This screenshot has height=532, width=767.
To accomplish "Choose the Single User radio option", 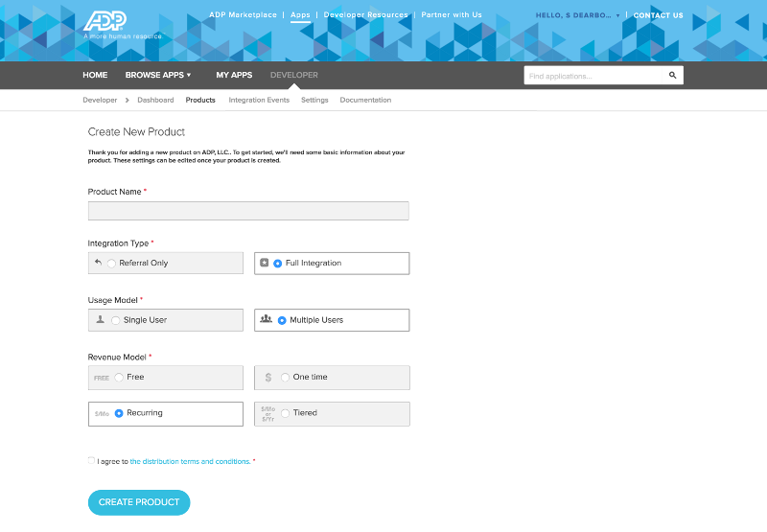I will click(115, 321).
